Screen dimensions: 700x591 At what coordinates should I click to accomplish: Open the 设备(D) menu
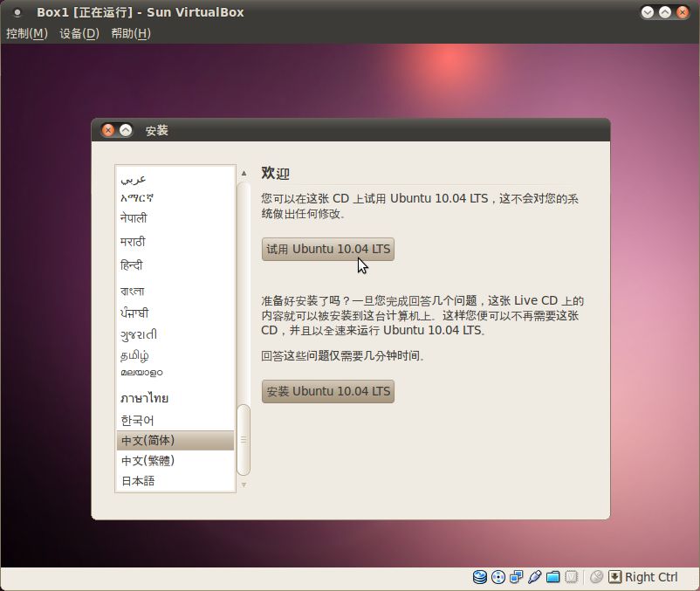pos(79,33)
